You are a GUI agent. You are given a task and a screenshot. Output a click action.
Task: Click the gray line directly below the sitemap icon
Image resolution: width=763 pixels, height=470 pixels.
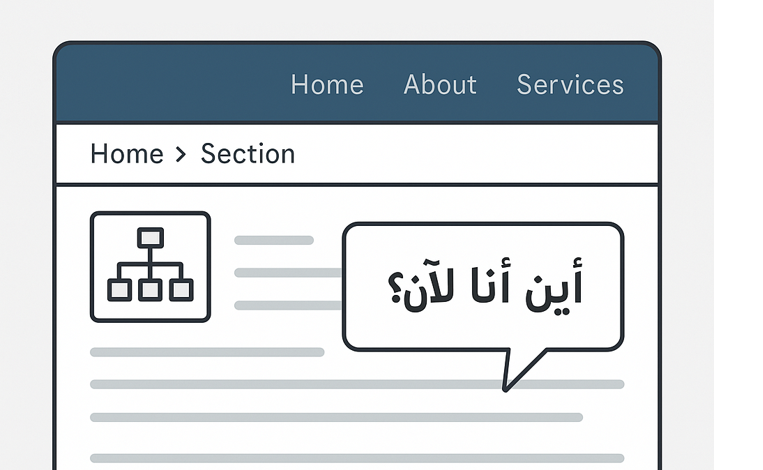click(207, 352)
